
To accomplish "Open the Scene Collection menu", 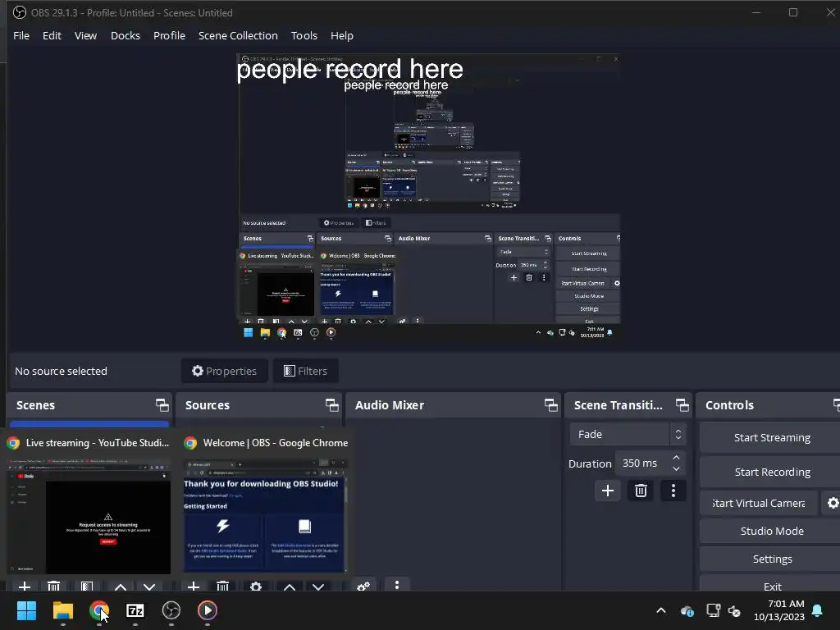I will tap(238, 35).
